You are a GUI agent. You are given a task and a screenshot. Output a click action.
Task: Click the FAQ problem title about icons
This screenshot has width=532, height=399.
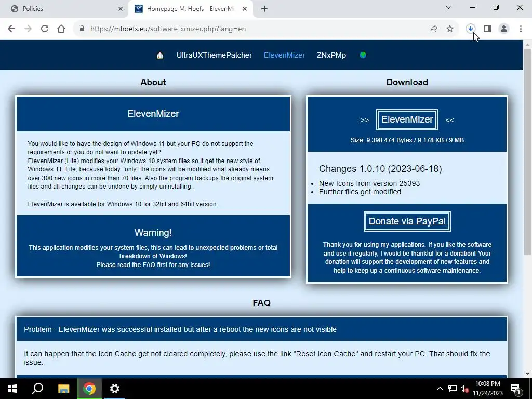point(180,329)
